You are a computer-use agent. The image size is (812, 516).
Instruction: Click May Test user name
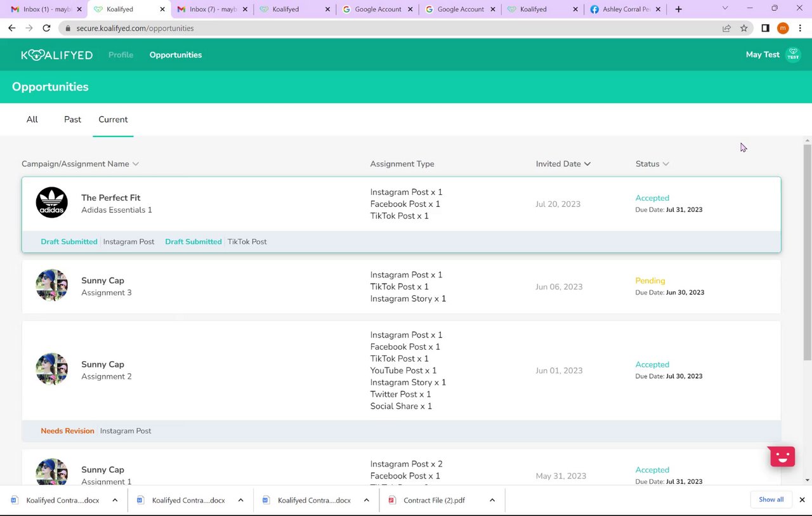(x=763, y=55)
